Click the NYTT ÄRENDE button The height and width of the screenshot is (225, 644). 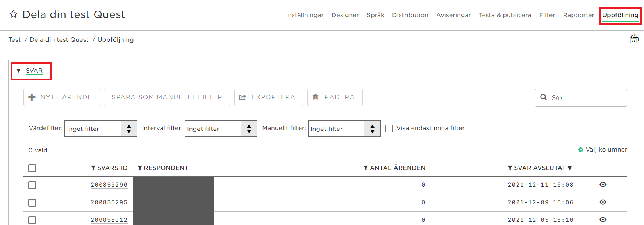pyautogui.click(x=62, y=97)
